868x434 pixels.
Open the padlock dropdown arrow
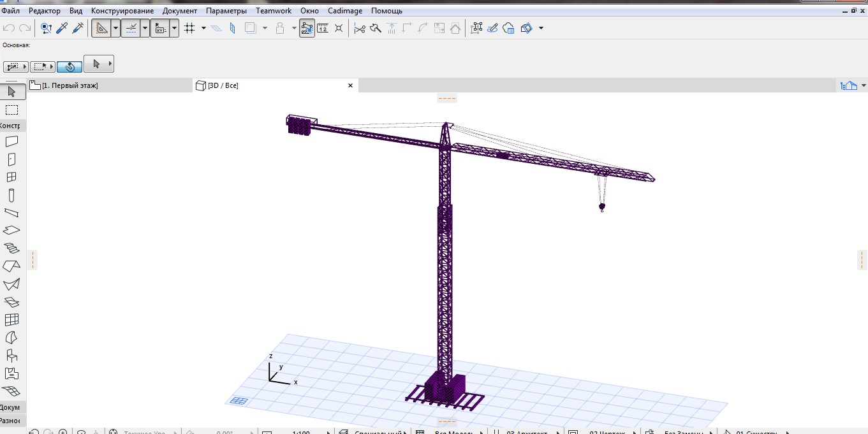coord(294,28)
